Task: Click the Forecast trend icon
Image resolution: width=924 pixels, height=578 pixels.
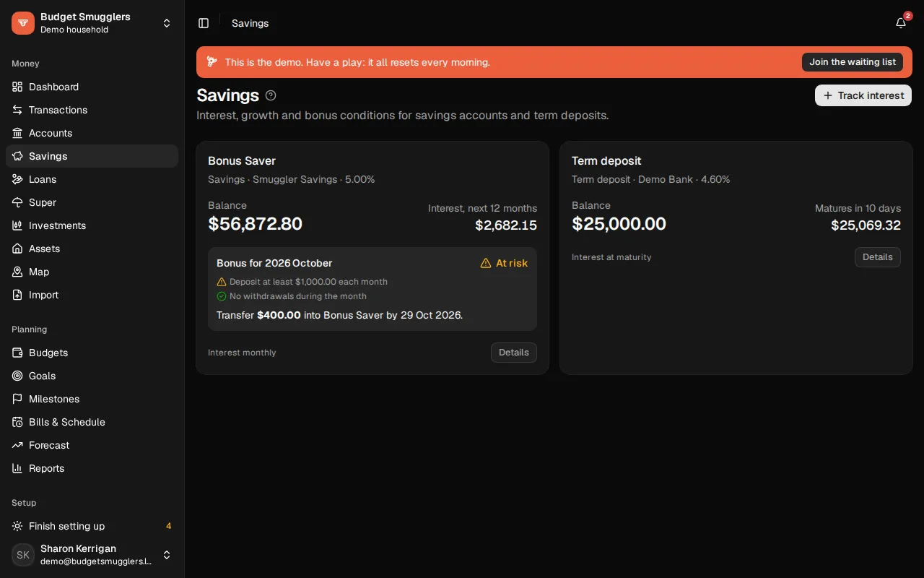Action: click(17, 445)
